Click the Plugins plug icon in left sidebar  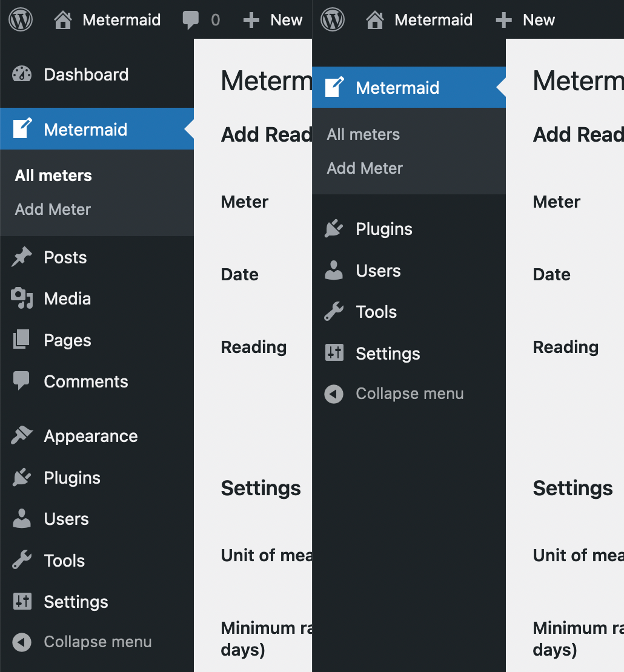(22, 477)
